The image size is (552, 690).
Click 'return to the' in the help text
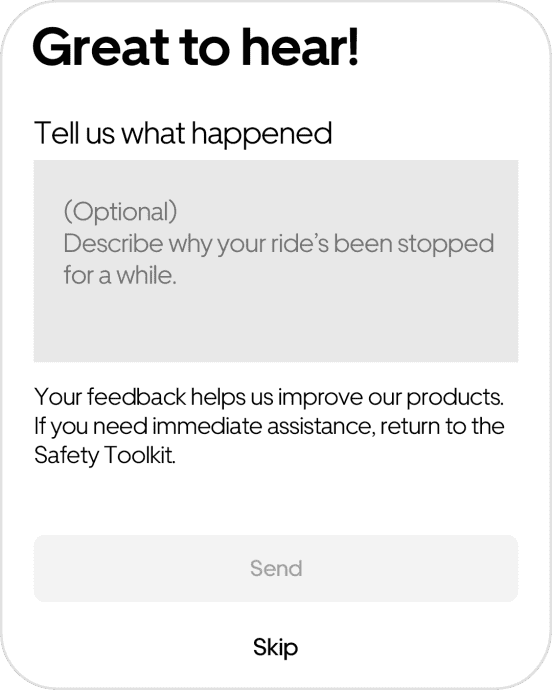pyautogui.click(x=442, y=426)
